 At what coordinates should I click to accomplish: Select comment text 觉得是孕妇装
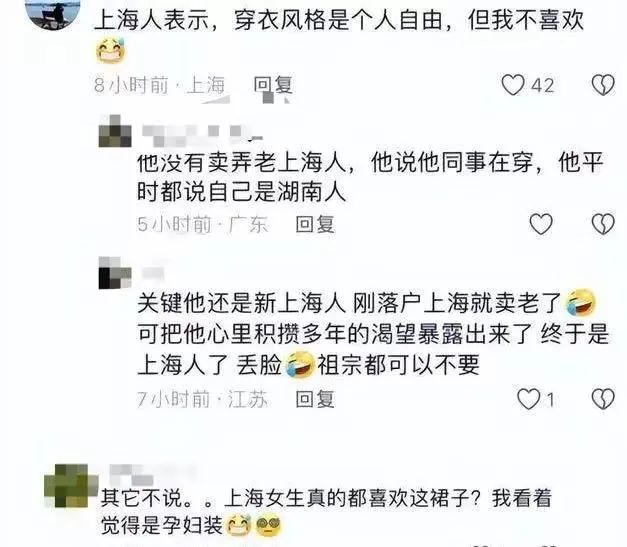click(x=162, y=525)
